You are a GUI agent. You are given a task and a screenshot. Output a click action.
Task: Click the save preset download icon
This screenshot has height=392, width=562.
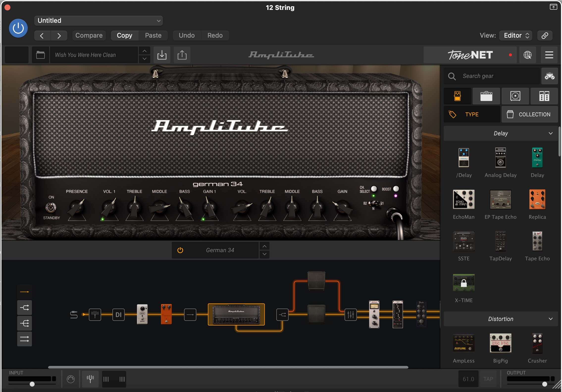coord(162,55)
